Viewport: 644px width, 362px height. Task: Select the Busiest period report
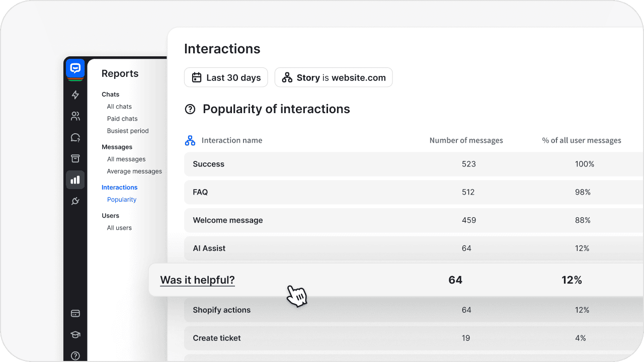point(127,130)
